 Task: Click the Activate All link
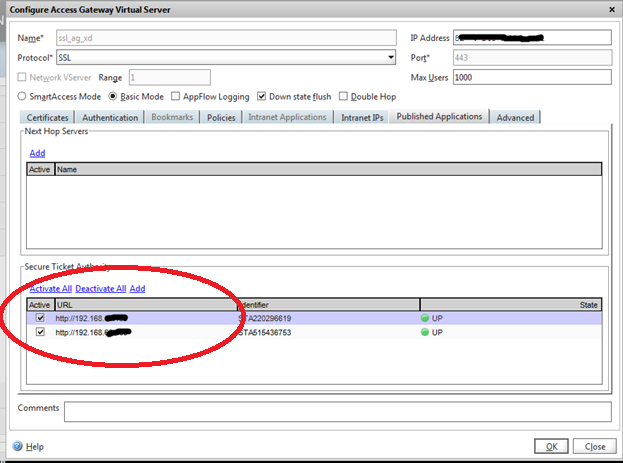[50, 289]
